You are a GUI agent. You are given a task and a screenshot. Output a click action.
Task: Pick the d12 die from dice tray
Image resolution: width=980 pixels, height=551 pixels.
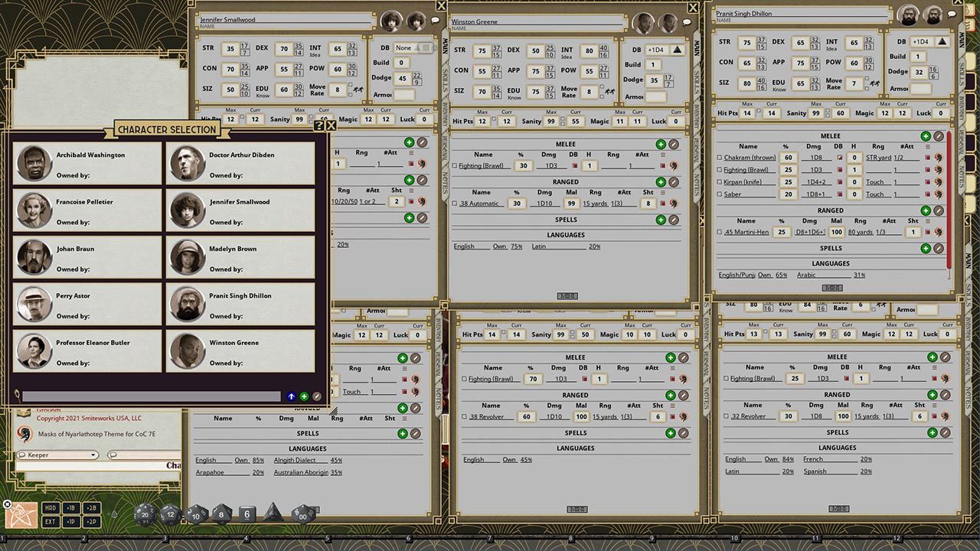click(170, 514)
